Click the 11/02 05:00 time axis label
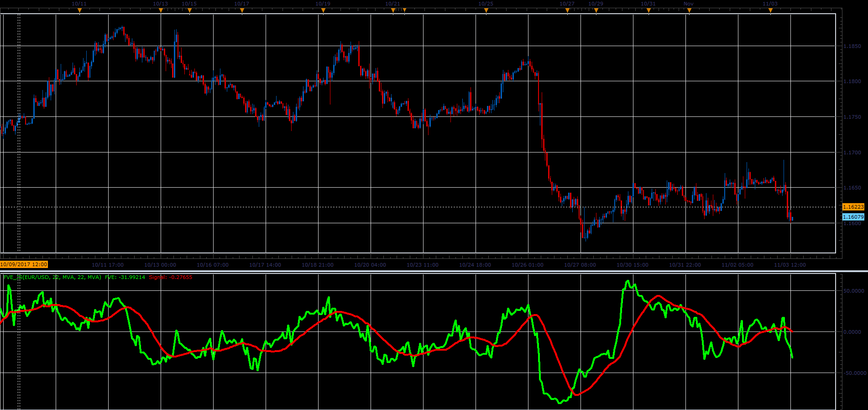Viewport: 868px width, 410px height. point(737,265)
